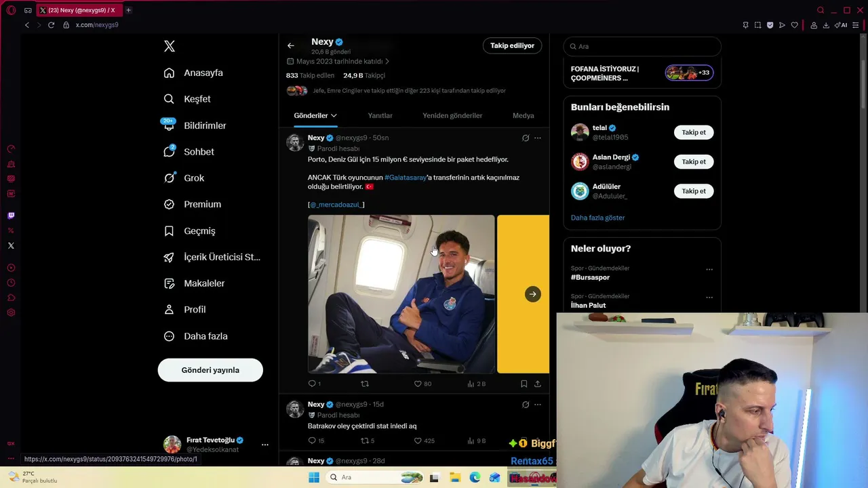Open the #Galatasaray hashtag link
The image size is (868, 488).
tap(406, 178)
